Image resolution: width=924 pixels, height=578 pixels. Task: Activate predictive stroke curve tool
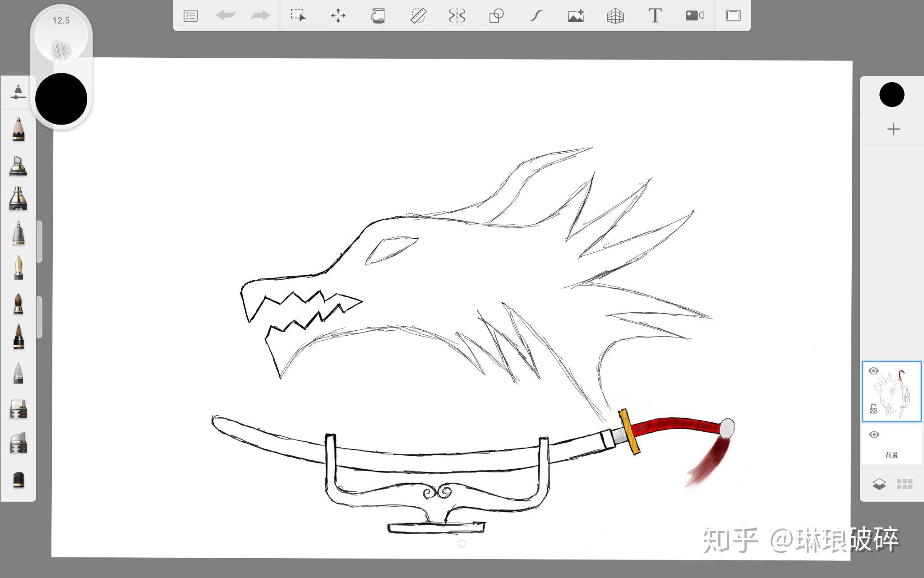click(536, 16)
